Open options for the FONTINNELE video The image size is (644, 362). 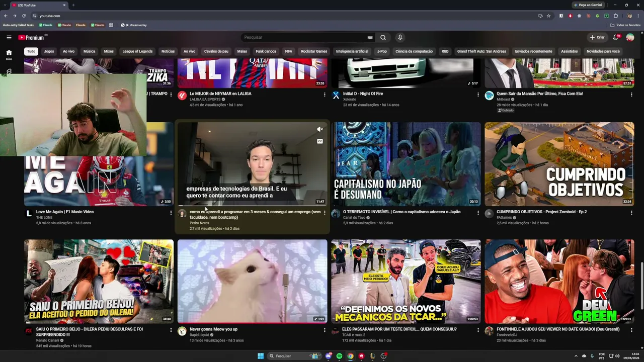point(631,330)
